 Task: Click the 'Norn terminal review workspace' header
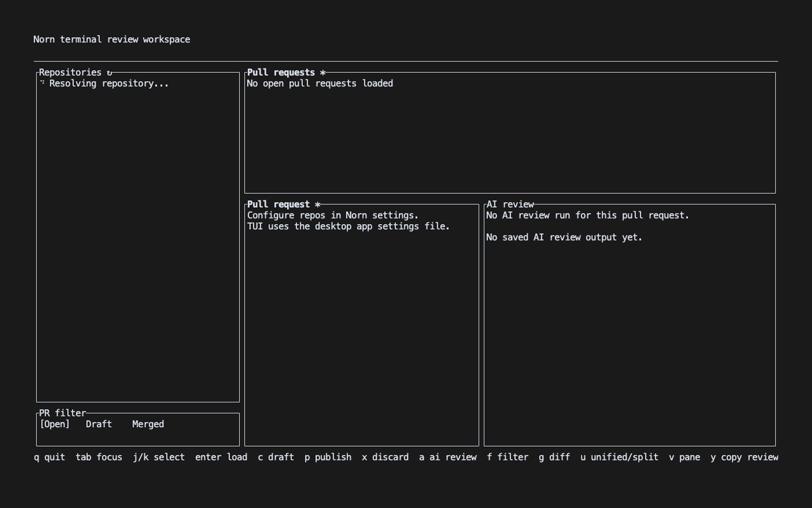point(112,40)
